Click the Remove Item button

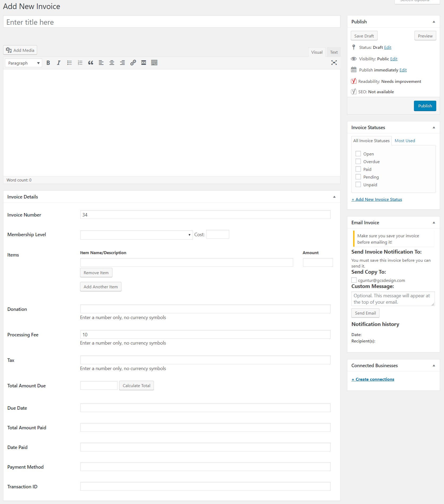click(96, 273)
